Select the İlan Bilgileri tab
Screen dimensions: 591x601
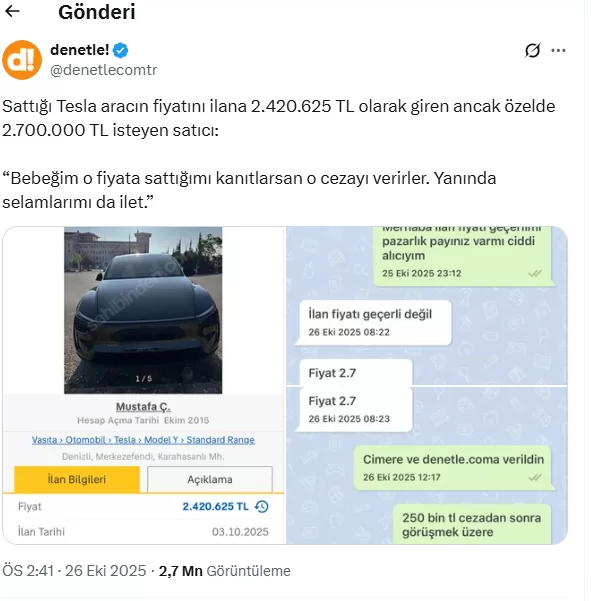pyautogui.click(x=77, y=479)
